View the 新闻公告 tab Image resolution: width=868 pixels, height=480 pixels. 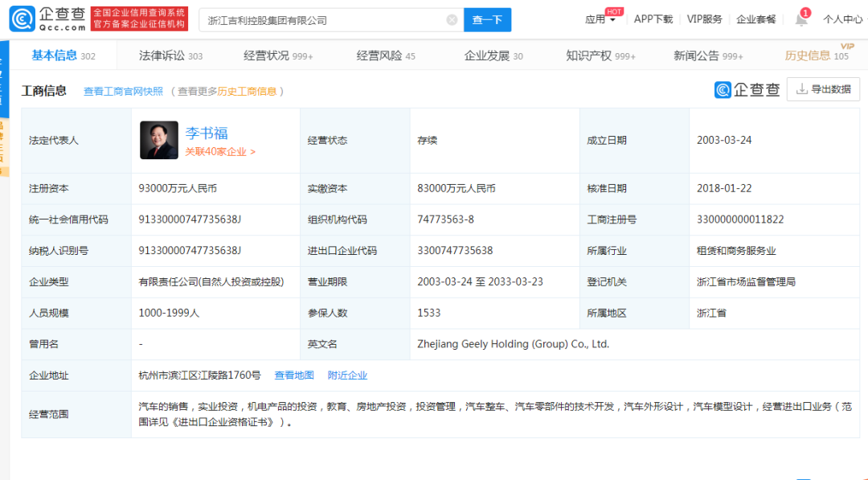pyautogui.click(x=708, y=55)
